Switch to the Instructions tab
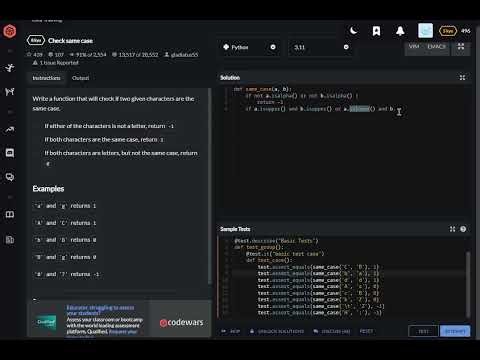 click(x=46, y=78)
